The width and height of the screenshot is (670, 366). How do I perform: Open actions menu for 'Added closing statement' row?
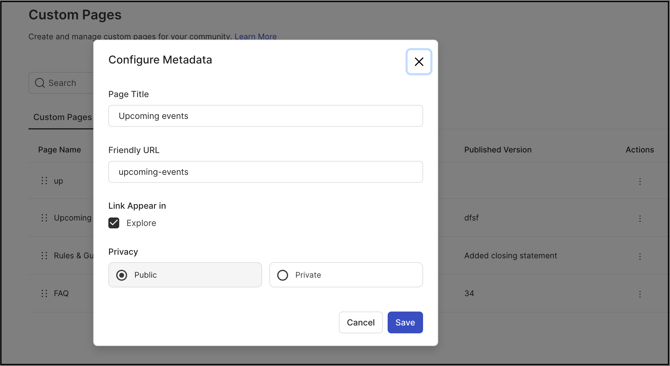[x=640, y=256]
